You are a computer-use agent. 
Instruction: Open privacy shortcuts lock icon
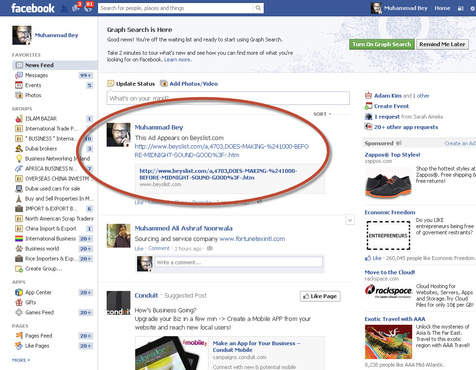[460, 8]
